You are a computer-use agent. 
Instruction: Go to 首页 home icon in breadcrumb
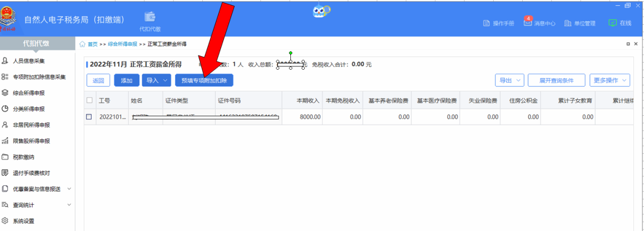point(83,44)
